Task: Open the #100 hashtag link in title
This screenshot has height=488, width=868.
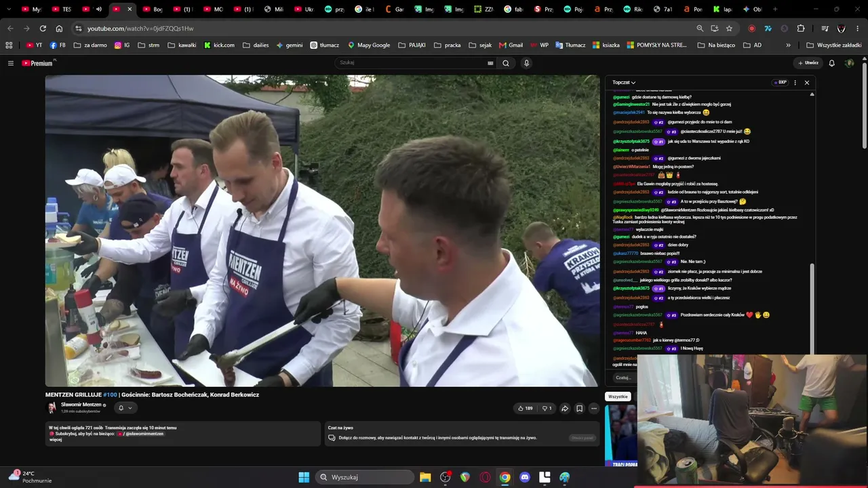Action: coord(110,394)
